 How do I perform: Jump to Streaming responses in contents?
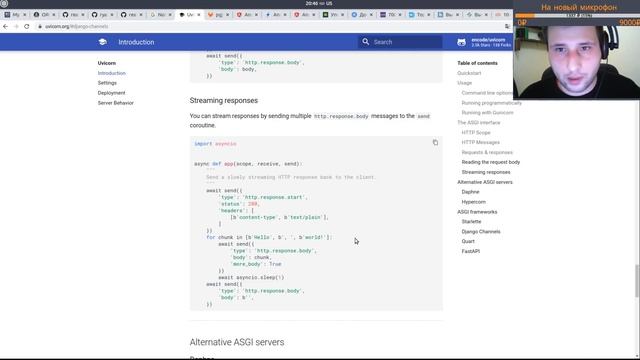point(486,172)
